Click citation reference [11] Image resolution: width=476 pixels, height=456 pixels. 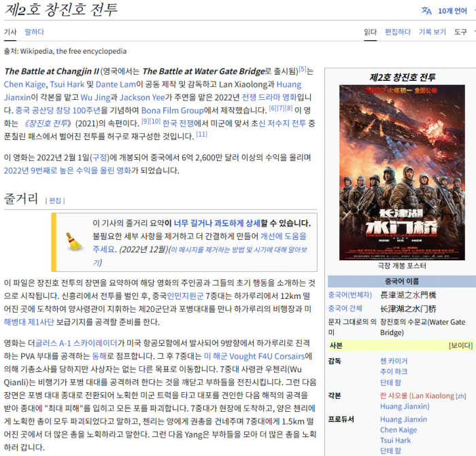(201, 135)
